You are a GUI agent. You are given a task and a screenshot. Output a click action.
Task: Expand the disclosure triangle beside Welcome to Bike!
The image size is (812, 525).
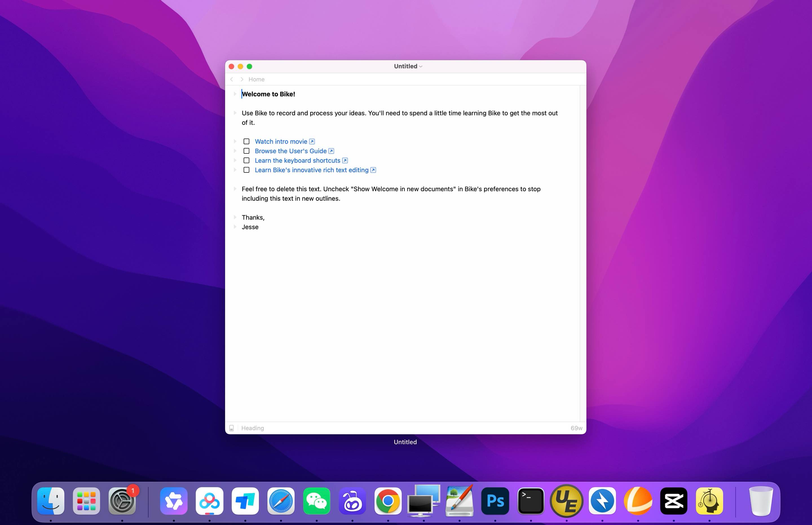point(235,94)
